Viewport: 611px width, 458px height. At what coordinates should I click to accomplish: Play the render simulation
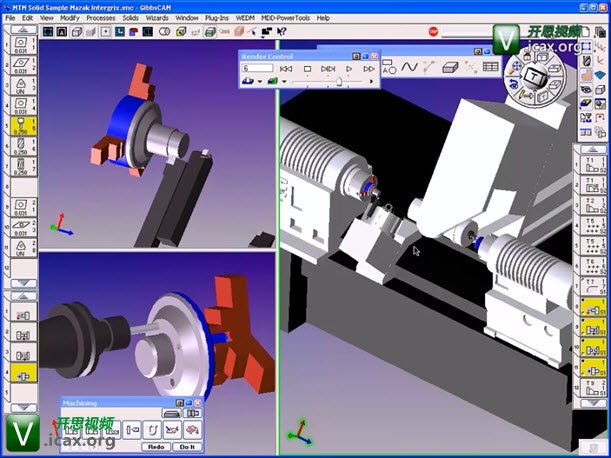[x=349, y=69]
